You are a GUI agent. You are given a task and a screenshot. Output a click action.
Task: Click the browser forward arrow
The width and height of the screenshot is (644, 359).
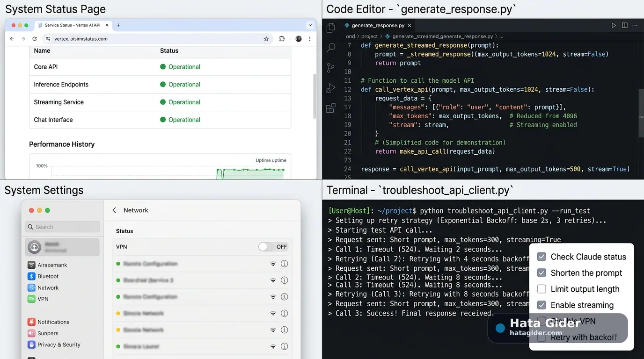(23, 39)
